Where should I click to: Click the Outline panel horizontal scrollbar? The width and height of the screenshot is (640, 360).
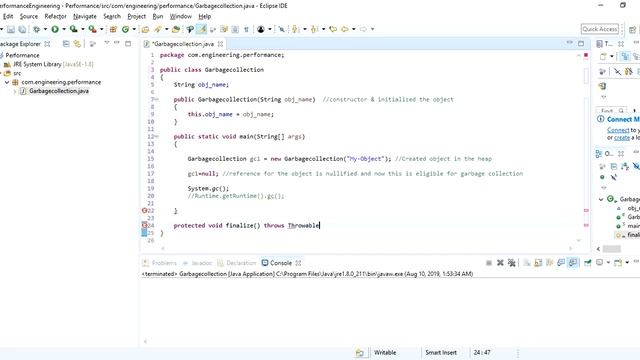[x=612, y=249]
